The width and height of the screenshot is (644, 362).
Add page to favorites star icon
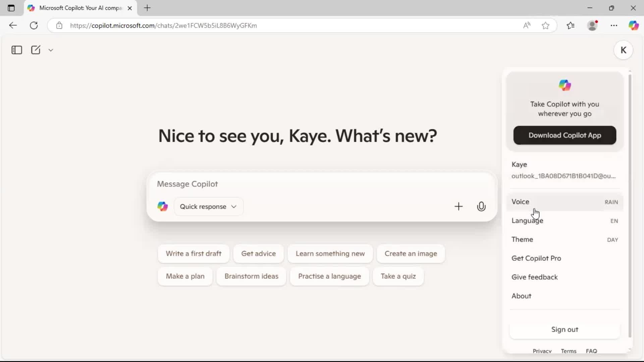click(545, 25)
